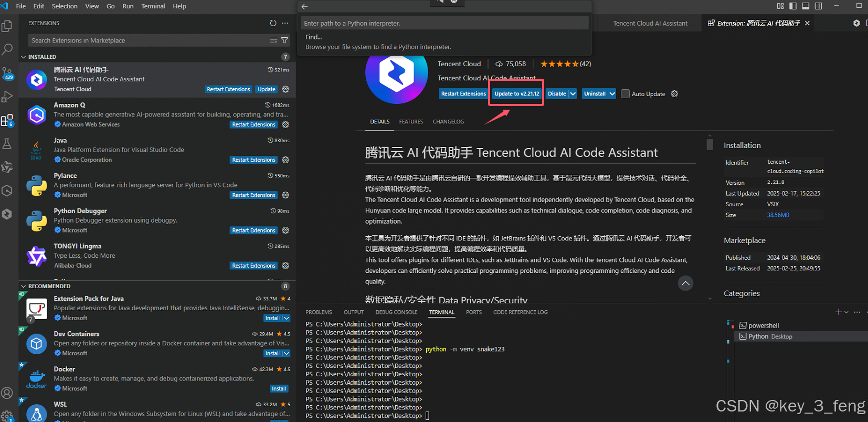Open the Search view in activity bar
The image size is (868, 422).
pos(7,49)
